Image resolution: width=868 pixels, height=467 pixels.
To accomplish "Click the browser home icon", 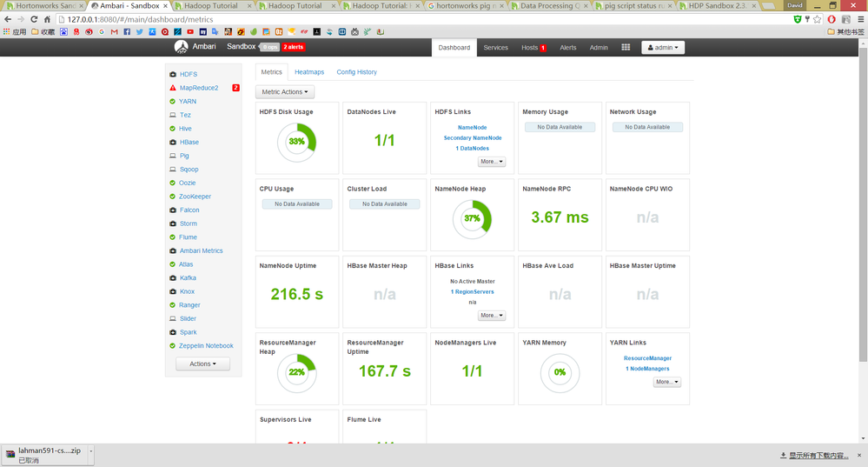I will tap(47, 19).
